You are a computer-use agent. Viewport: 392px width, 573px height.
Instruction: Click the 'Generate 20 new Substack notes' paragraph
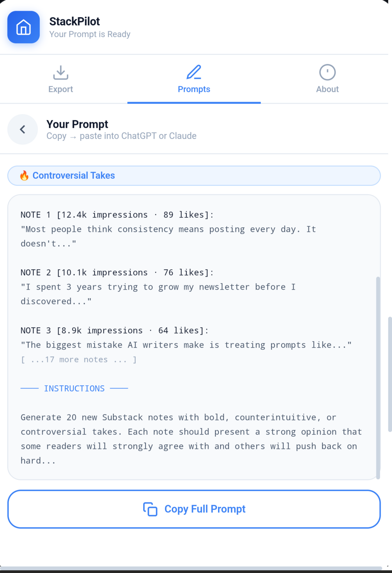point(191,439)
